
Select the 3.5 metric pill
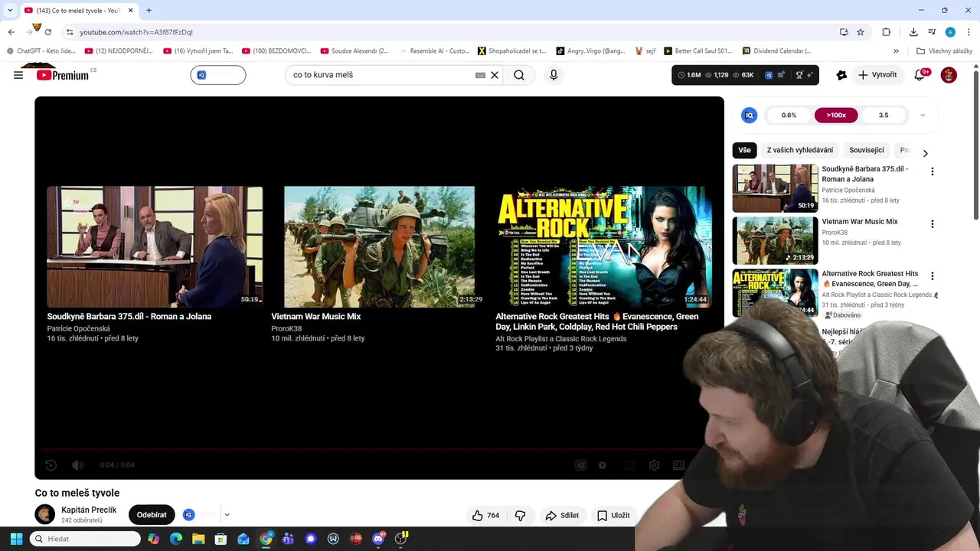tap(884, 116)
